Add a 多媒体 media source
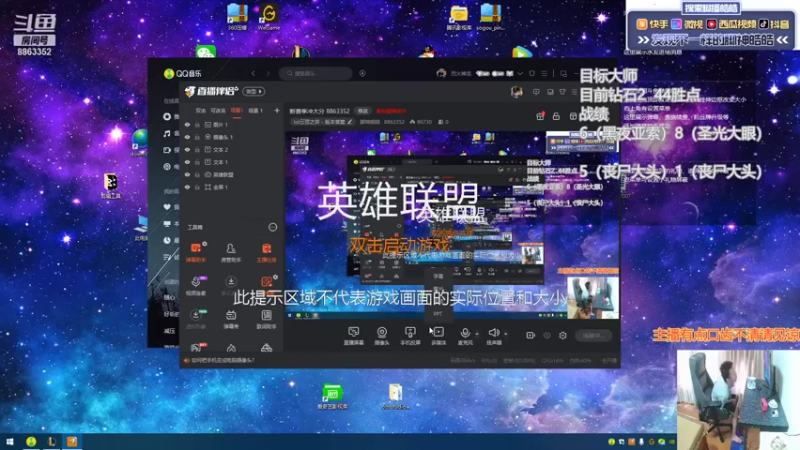Image resolution: width=800 pixels, height=450 pixels. coord(438,336)
